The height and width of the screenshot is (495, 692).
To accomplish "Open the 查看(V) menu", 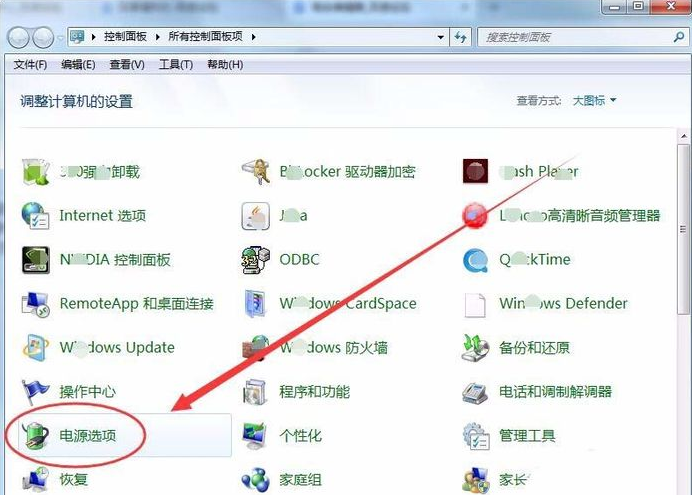I will pyautogui.click(x=127, y=65).
